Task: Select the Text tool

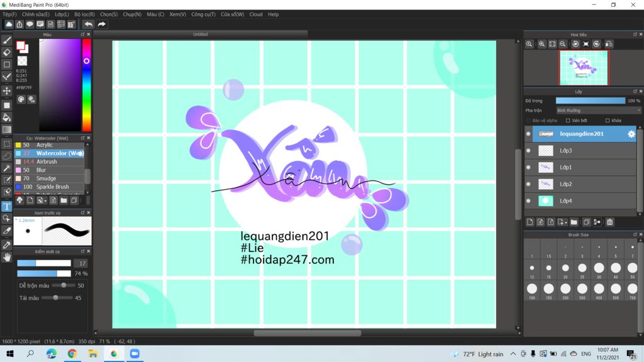Action: (6, 206)
